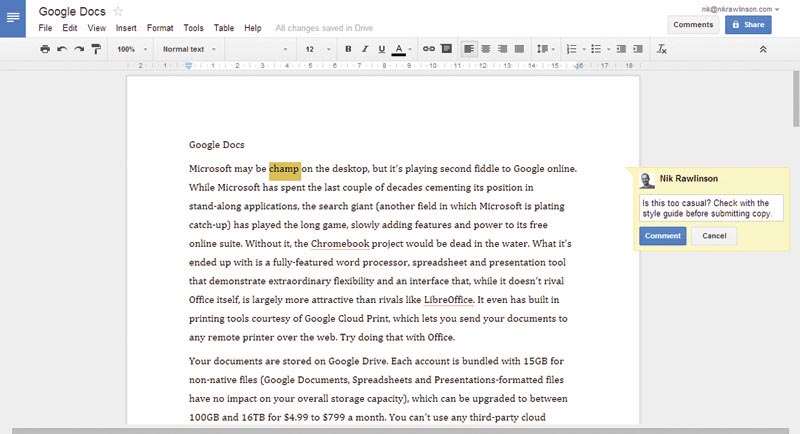Redo the last action
The width and height of the screenshot is (800, 434).
point(79,49)
